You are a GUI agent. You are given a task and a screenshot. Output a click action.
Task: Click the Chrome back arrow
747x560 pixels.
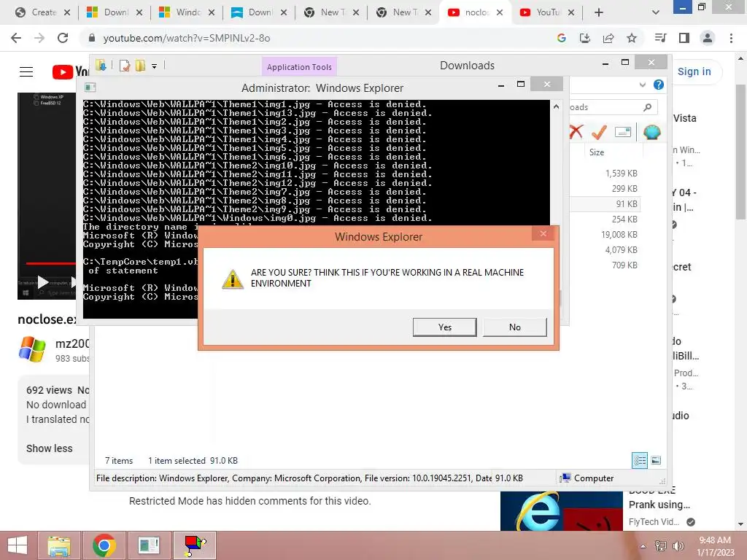coord(16,38)
